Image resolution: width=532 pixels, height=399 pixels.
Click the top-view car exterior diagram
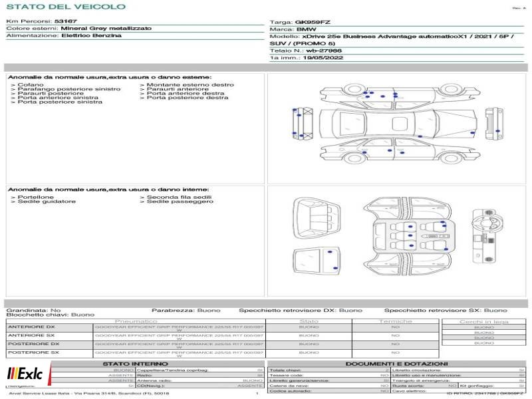[x=398, y=124]
